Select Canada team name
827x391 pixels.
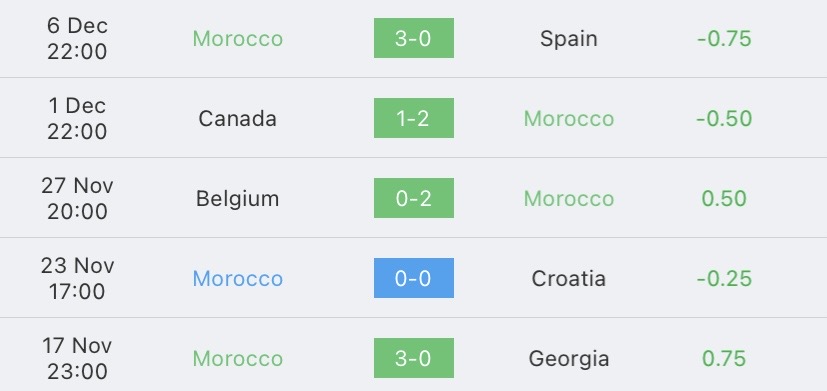[x=237, y=118]
